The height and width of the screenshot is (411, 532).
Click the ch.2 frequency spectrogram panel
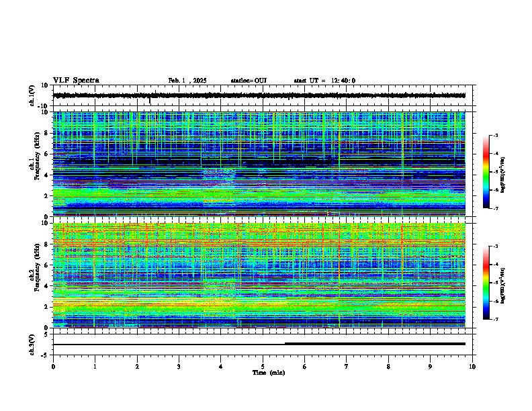(263, 275)
